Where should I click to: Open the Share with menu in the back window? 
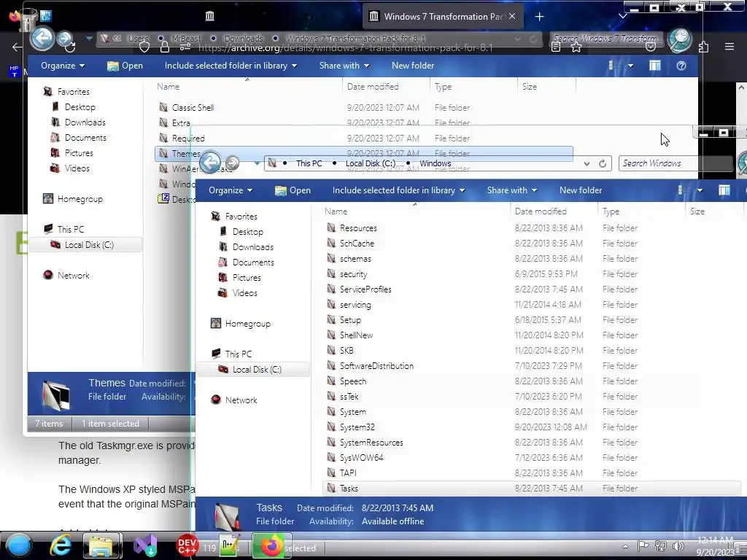[344, 66]
